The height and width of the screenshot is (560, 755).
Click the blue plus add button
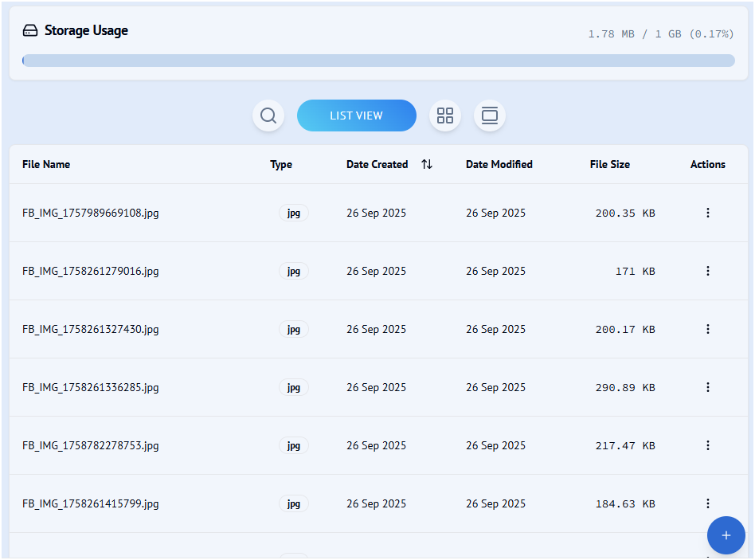coord(726,535)
